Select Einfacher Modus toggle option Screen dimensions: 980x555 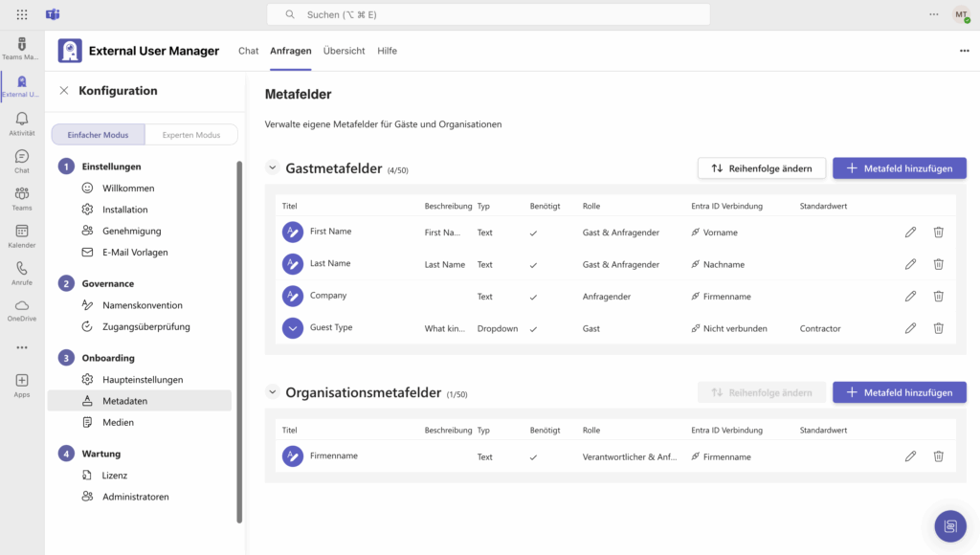[x=98, y=135]
